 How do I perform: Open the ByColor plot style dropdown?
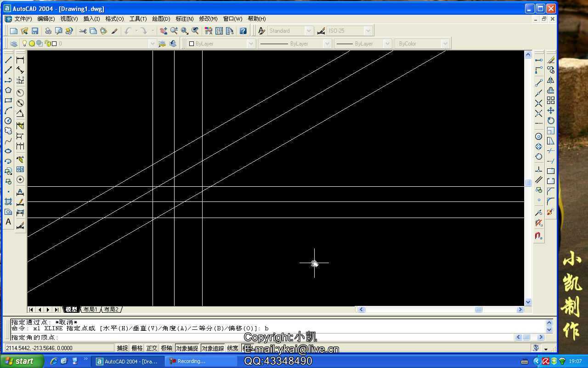click(444, 44)
